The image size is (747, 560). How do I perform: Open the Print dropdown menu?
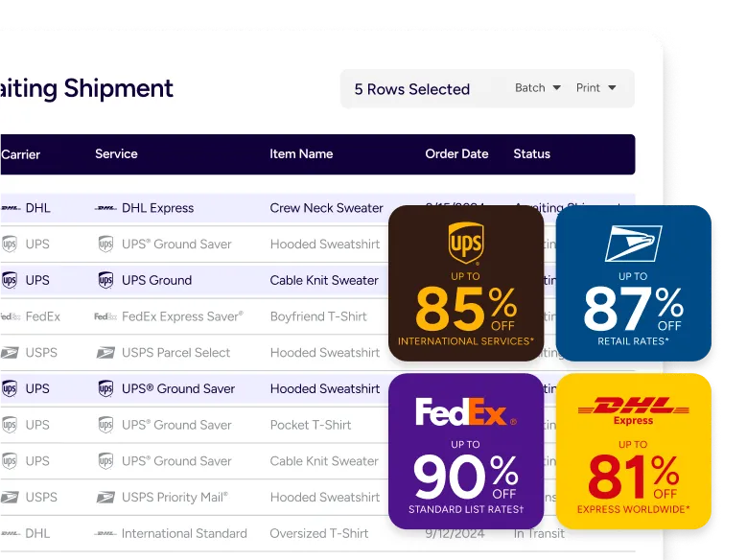(595, 88)
